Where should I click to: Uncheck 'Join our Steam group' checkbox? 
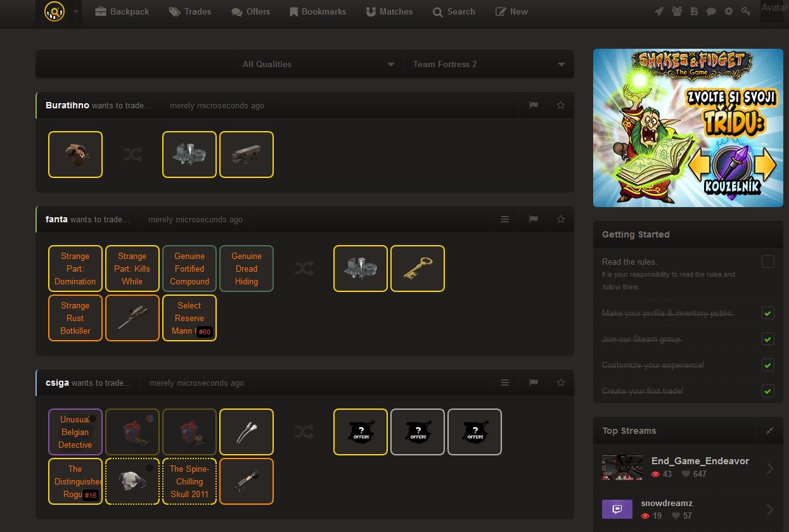(x=767, y=339)
